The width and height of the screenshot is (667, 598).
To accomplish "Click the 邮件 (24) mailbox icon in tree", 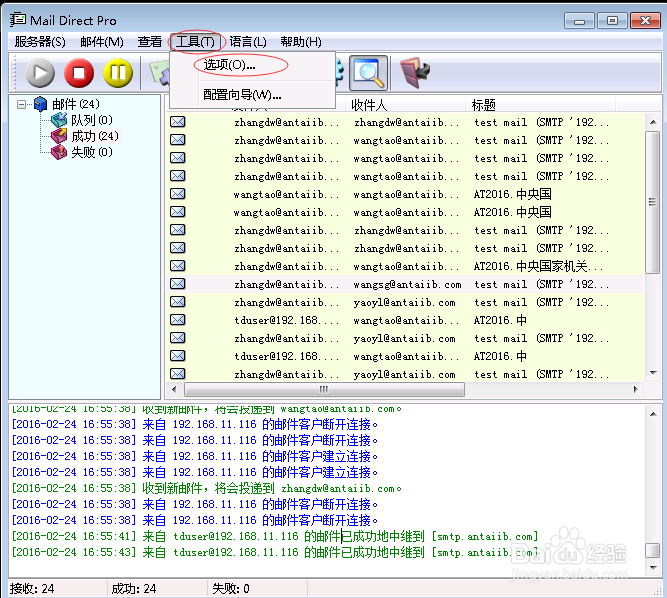I will 40,104.
